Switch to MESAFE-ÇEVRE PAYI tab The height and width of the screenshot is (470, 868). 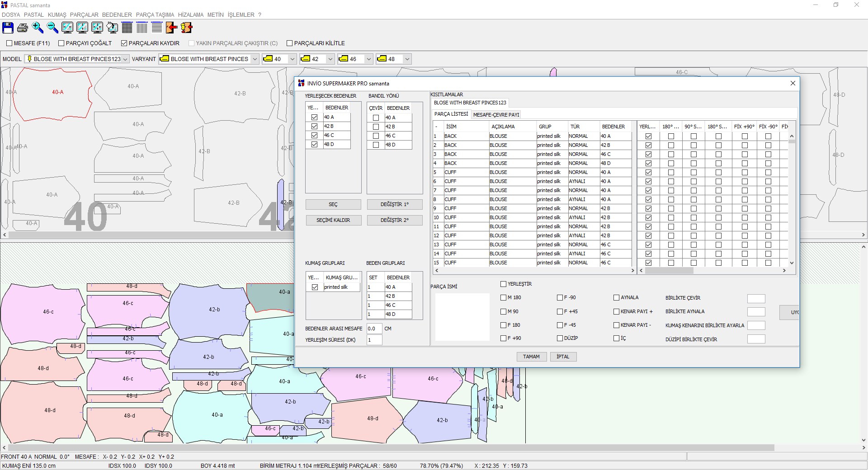coord(496,115)
